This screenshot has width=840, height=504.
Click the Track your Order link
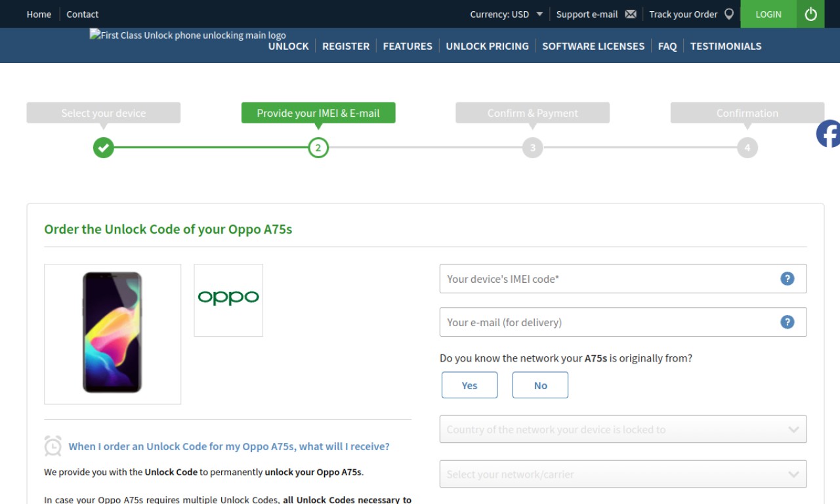[x=683, y=14]
